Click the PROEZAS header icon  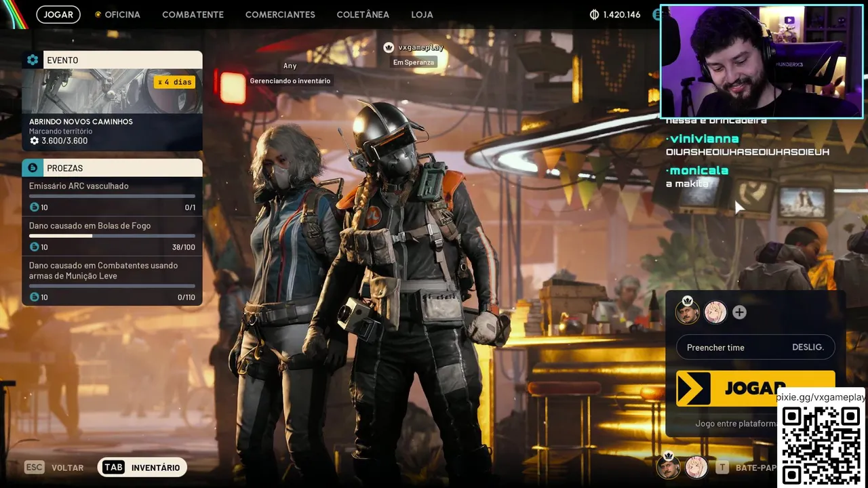tap(32, 167)
